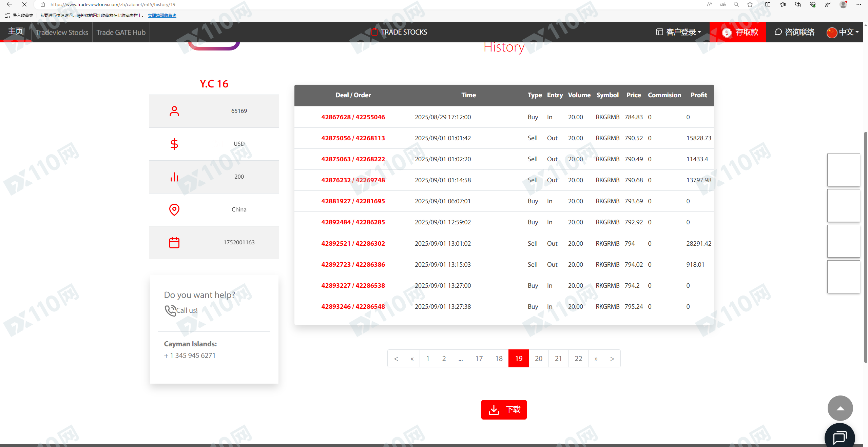Jump to last pages with » button
Screen dimensions: 868x447
[x=596, y=359]
